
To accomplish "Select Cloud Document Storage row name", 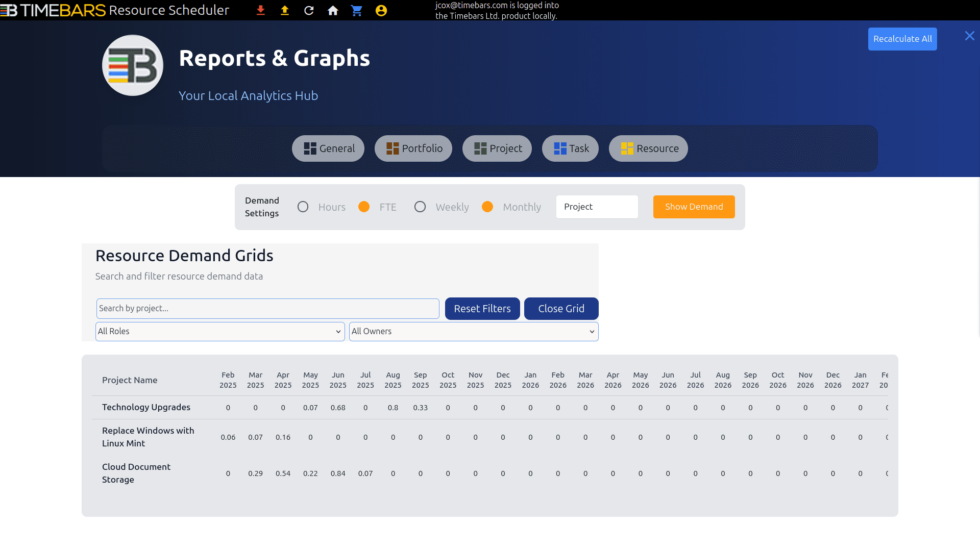I will [136, 473].
